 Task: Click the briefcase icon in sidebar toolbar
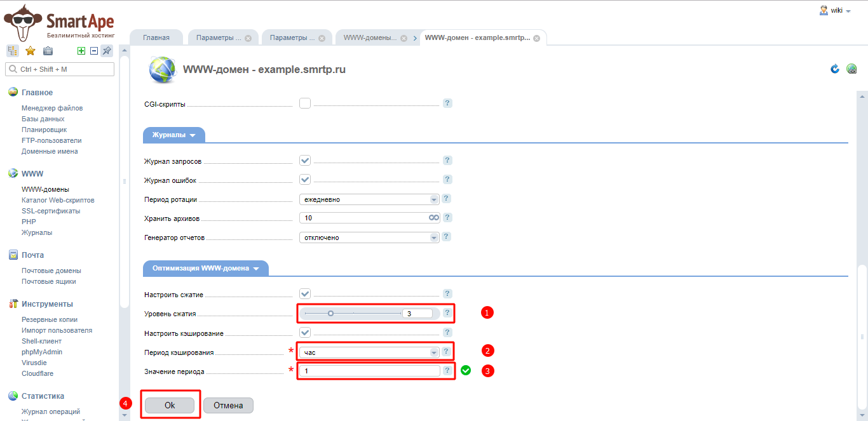click(x=48, y=51)
